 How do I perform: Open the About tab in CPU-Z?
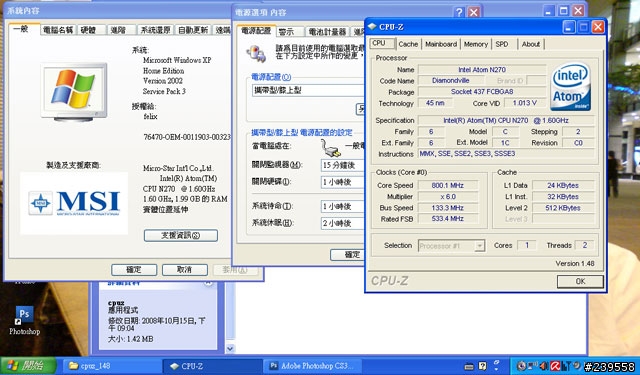coord(531,44)
